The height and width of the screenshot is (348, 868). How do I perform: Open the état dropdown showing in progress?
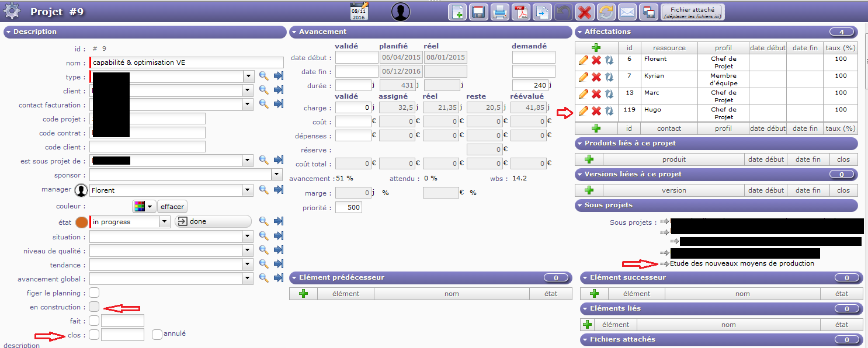(x=165, y=222)
